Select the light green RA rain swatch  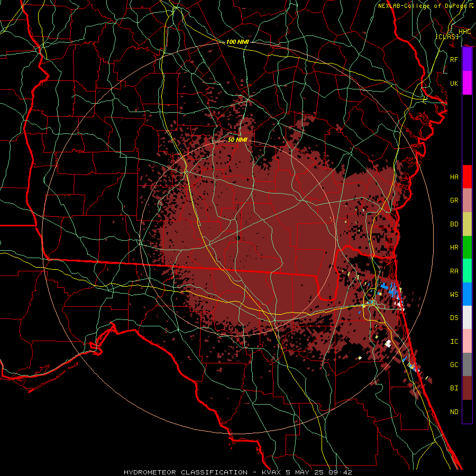tap(467, 271)
